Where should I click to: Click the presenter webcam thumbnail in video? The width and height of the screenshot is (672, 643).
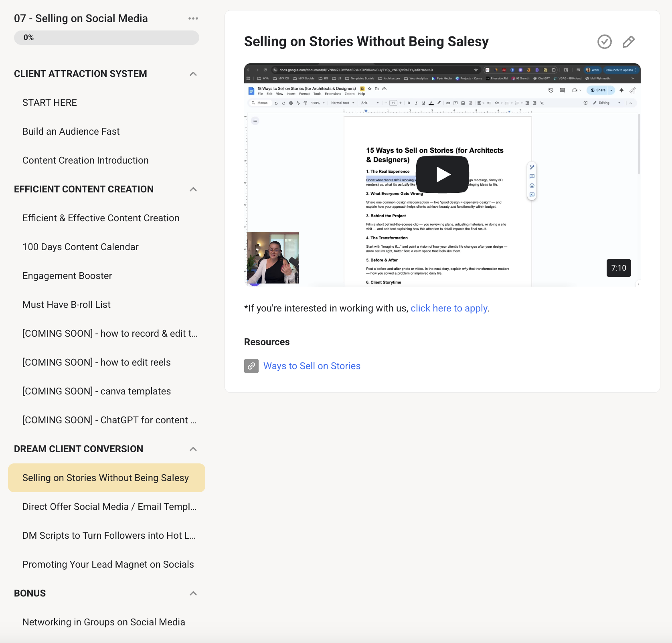coord(273,258)
